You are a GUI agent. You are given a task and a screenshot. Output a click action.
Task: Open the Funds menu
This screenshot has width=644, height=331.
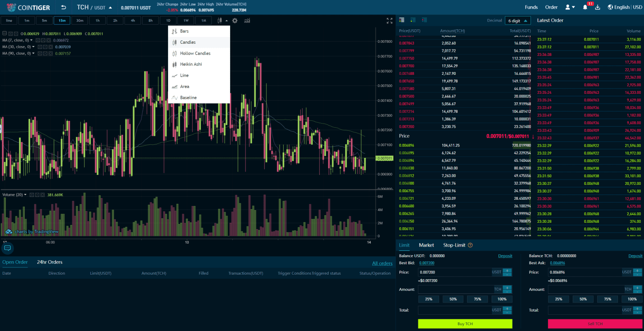pyautogui.click(x=531, y=7)
